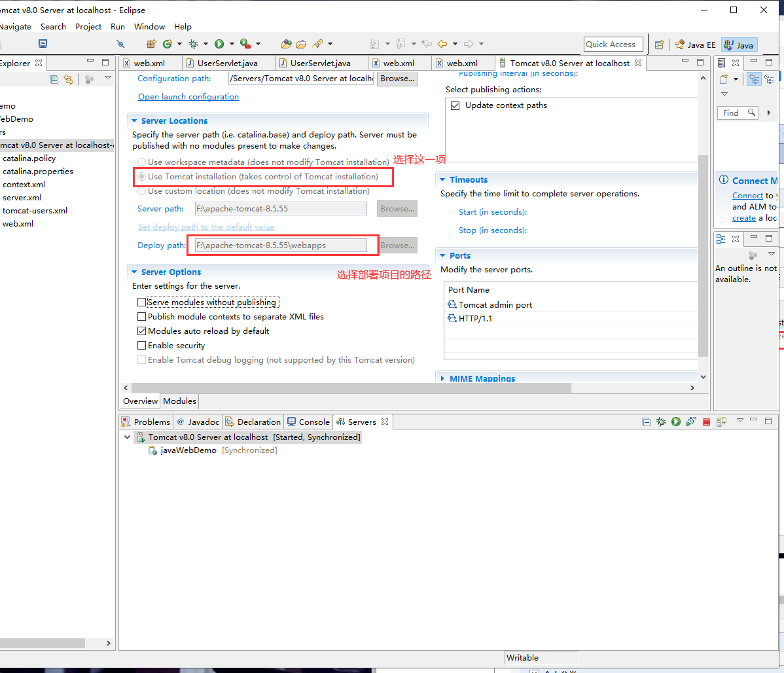Collapse the Server Locations section
This screenshot has height=673, width=784.
[x=134, y=120]
